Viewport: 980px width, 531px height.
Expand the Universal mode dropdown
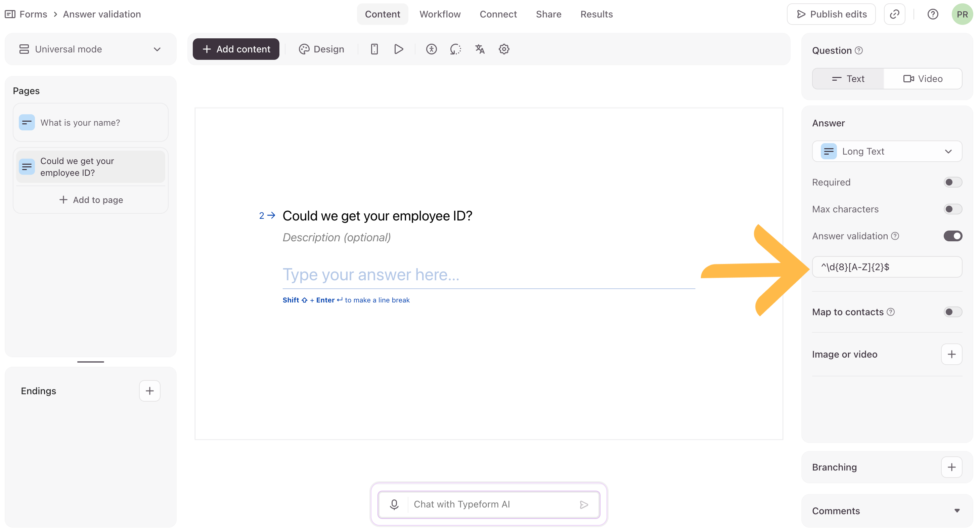click(x=91, y=49)
